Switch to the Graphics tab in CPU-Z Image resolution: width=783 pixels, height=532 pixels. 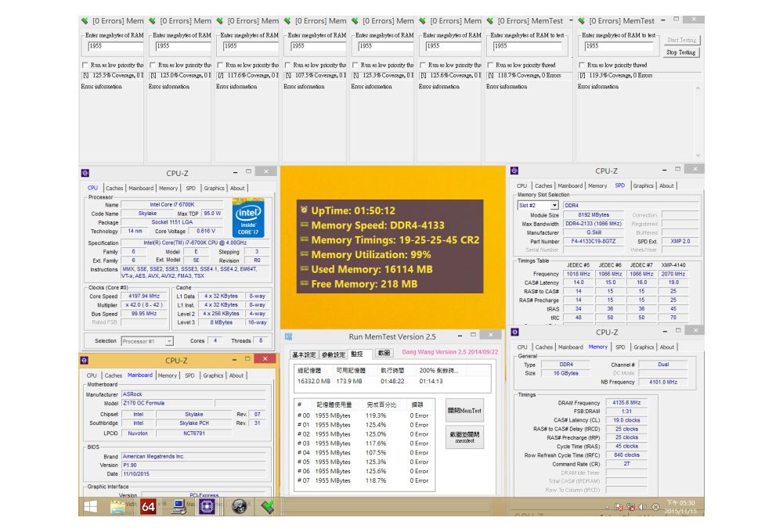215,188
